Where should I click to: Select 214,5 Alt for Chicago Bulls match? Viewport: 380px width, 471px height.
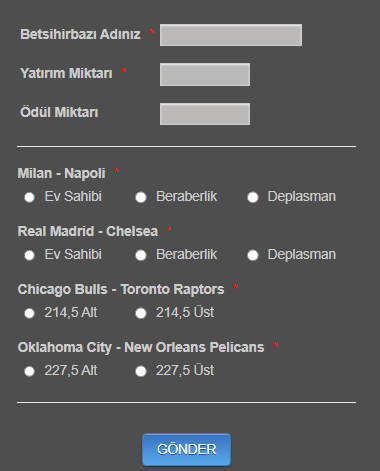29,313
